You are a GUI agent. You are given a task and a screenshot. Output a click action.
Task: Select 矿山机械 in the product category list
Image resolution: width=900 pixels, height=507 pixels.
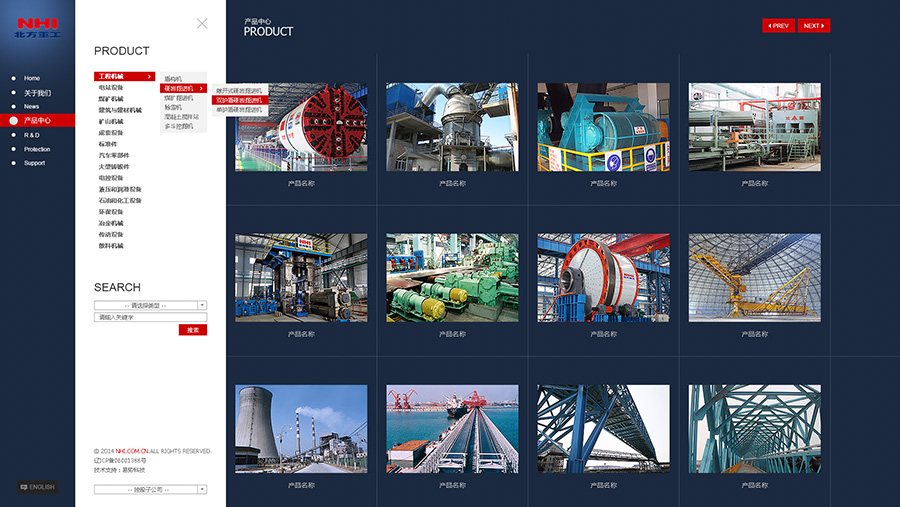tap(111, 121)
